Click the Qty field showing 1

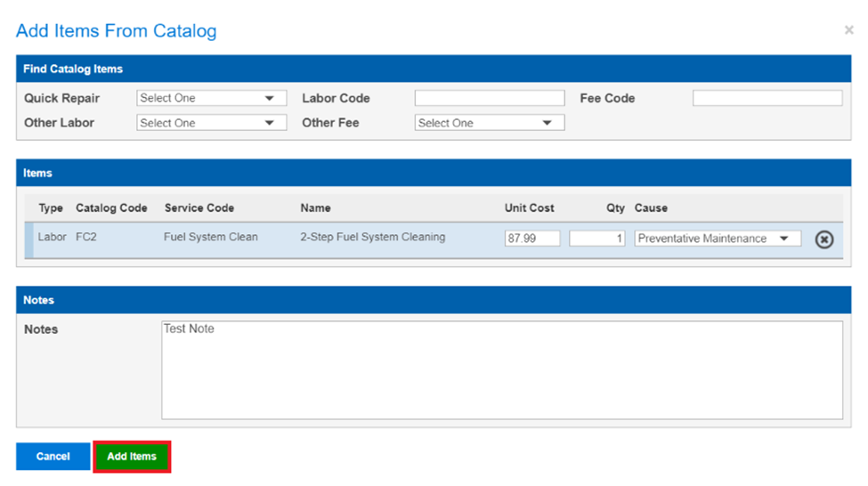[x=596, y=239]
